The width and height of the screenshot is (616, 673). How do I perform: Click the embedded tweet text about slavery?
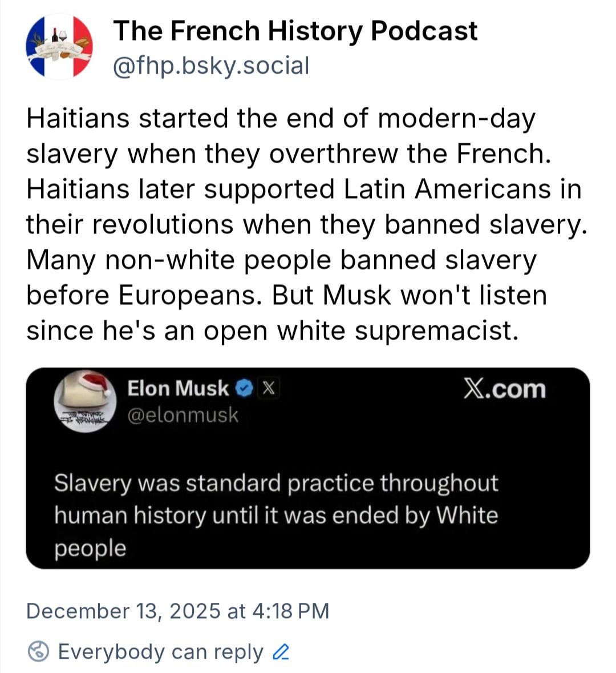(x=276, y=515)
